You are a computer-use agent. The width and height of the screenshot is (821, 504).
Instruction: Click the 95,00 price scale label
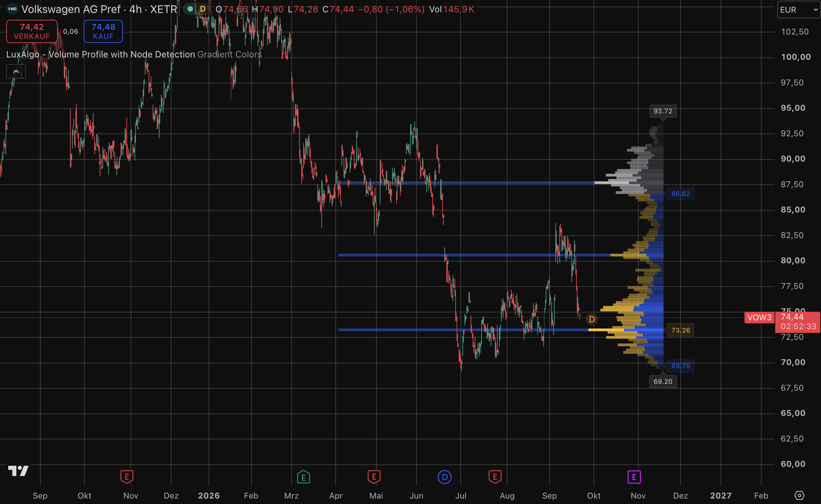tap(793, 108)
